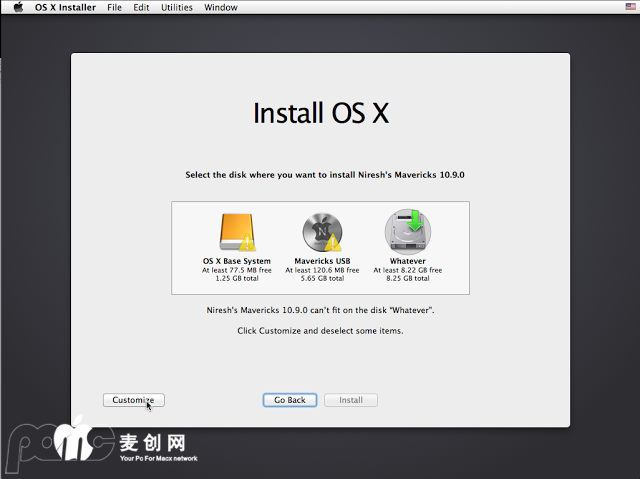The height and width of the screenshot is (479, 640).
Task: Open the OS X Installer menu
Action: 65,7
